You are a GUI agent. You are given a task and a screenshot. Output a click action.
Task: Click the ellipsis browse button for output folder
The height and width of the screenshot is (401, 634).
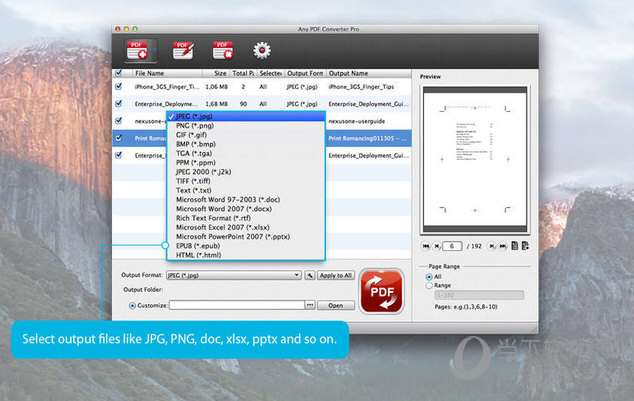(x=310, y=305)
